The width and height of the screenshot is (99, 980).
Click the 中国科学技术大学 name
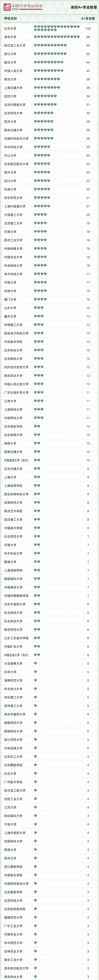pos(16,138)
